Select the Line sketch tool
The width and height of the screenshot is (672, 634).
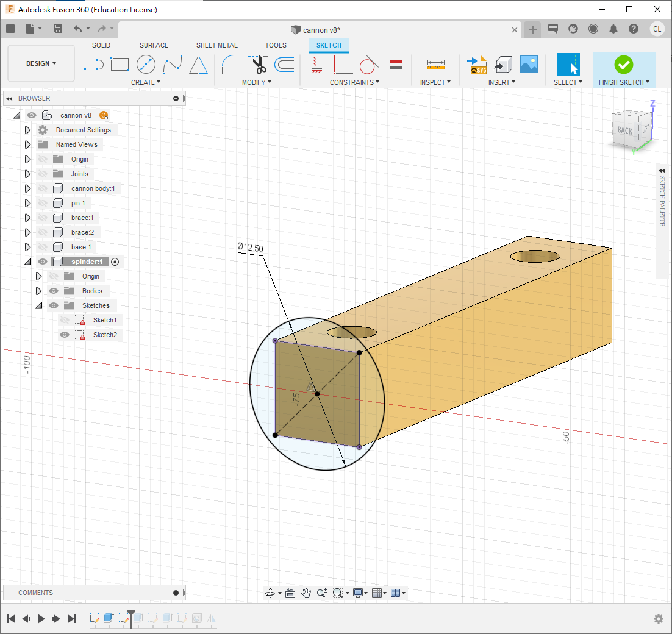[x=93, y=64]
